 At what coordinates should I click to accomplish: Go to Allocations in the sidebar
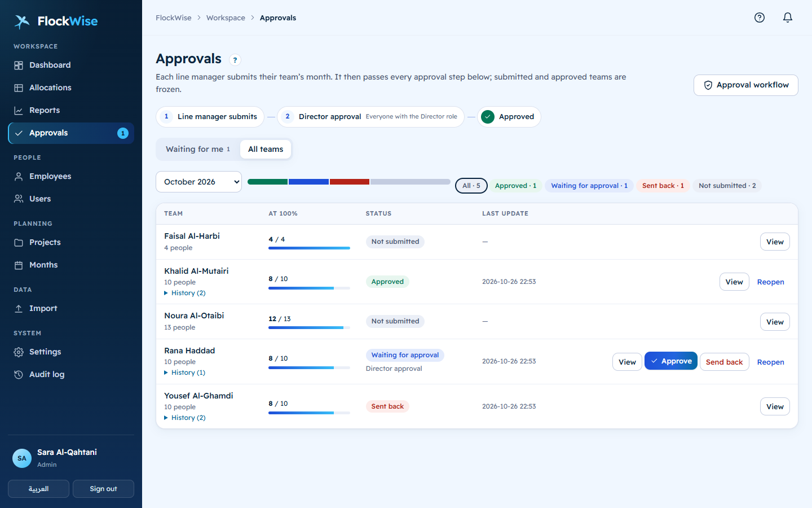pyautogui.click(x=71, y=88)
